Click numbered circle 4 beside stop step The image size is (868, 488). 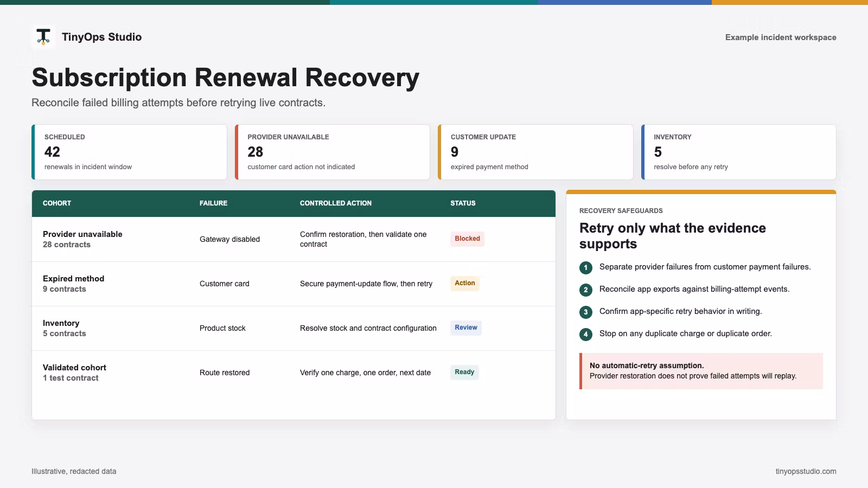click(x=586, y=334)
